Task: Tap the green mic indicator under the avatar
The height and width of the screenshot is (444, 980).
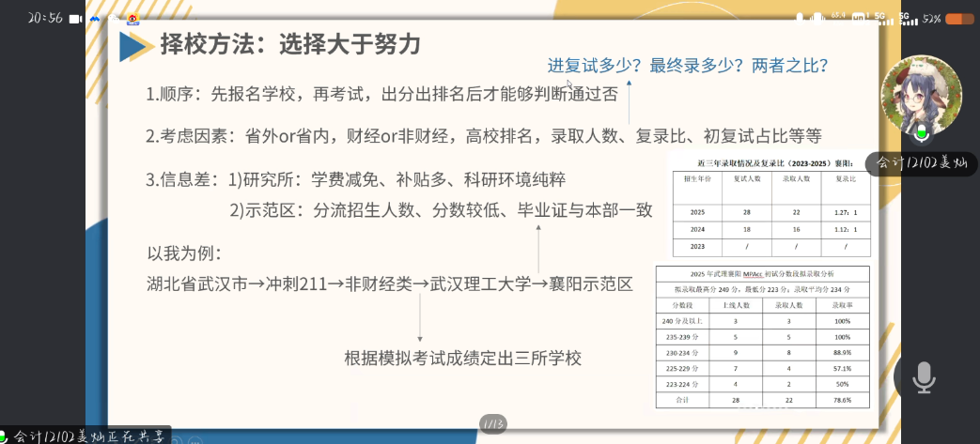Action: coord(923,132)
